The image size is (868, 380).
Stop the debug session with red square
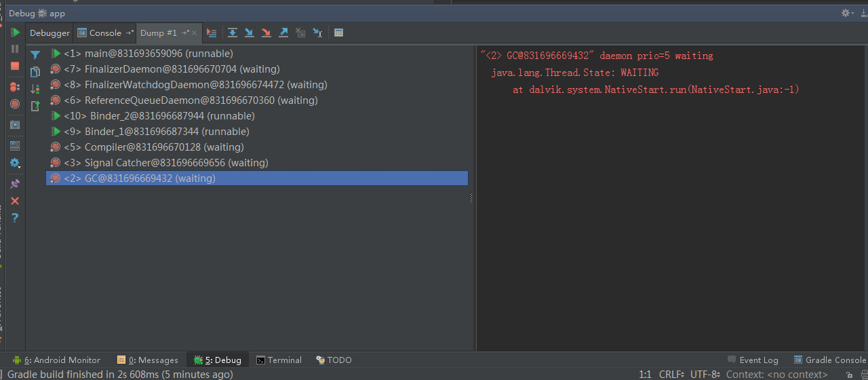point(15,66)
